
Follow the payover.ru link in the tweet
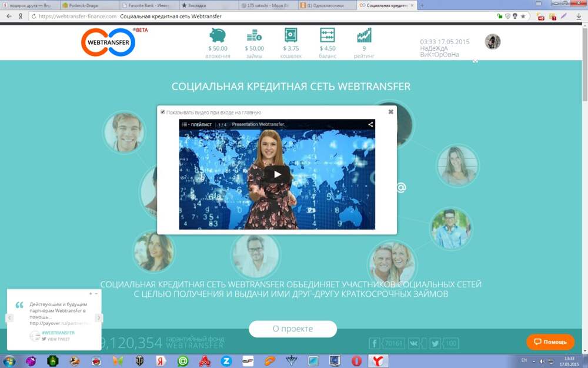click(x=59, y=323)
